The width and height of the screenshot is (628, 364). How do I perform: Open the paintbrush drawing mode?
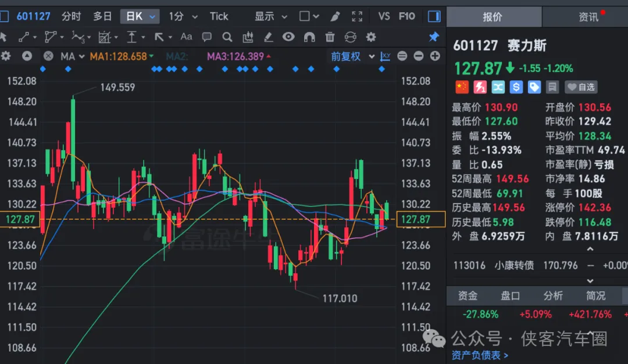[x=336, y=16]
